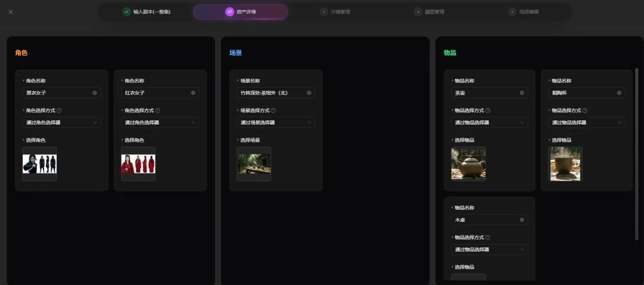Click the 物品 section heading
Viewport: 644px width, 285px height.
pos(450,52)
